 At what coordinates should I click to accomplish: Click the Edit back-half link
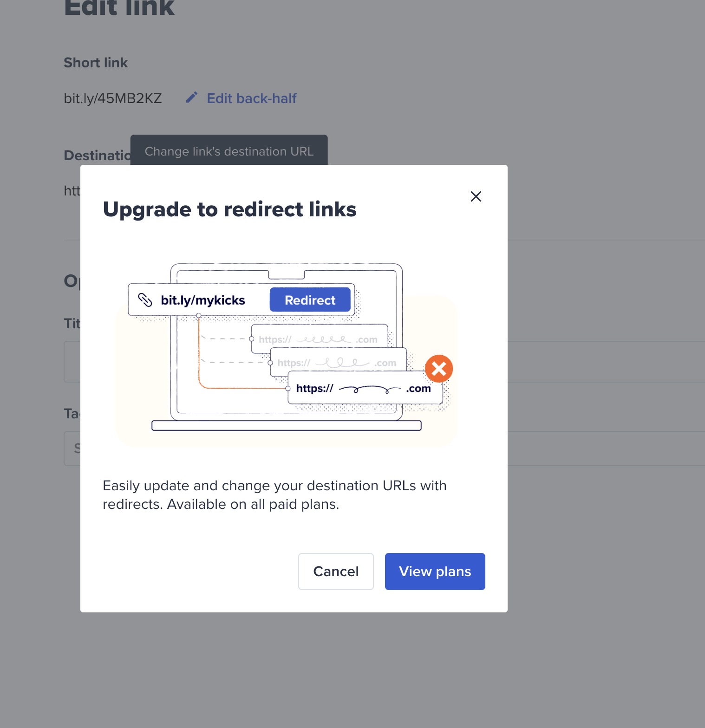pyautogui.click(x=252, y=98)
